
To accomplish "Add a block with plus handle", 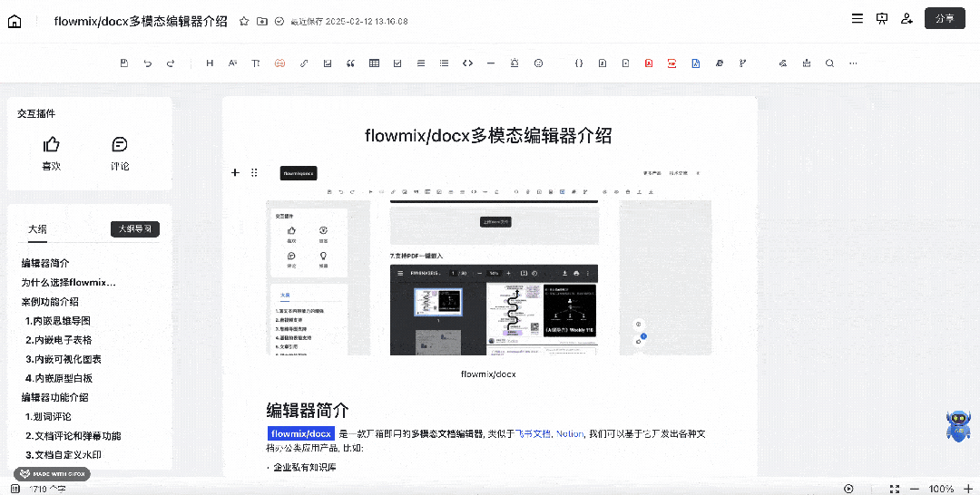I will [x=236, y=172].
